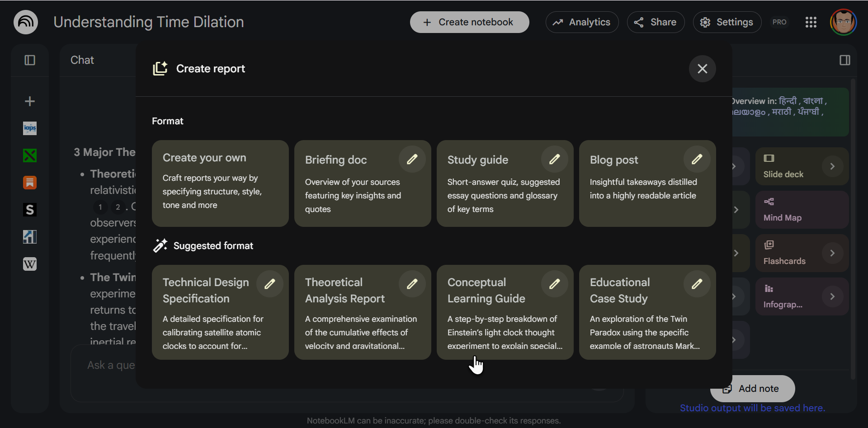Switch to the Chat tab
This screenshot has height=428, width=868.
[x=82, y=60]
